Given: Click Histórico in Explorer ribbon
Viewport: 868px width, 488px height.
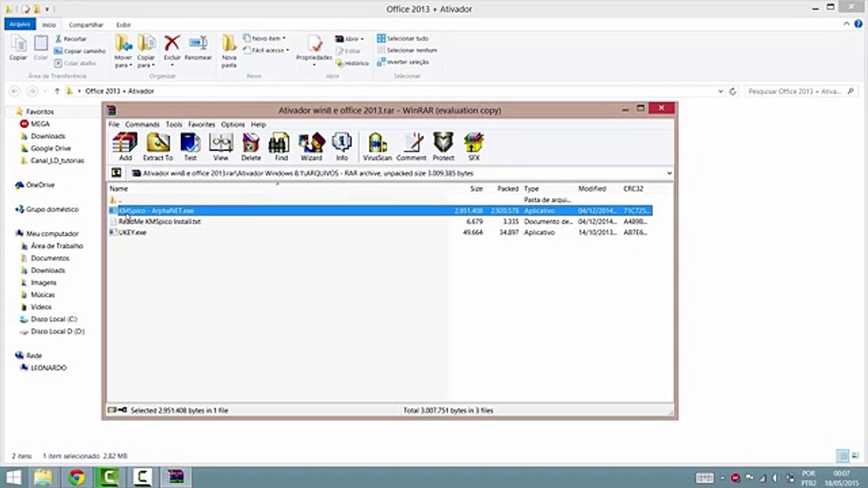Looking at the screenshot, I should (352, 63).
